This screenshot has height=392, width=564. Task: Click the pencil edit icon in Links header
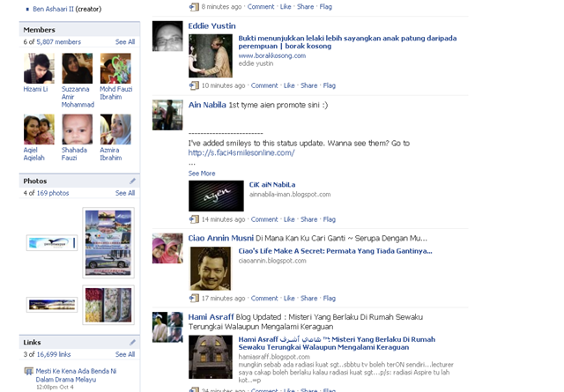point(132,343)
